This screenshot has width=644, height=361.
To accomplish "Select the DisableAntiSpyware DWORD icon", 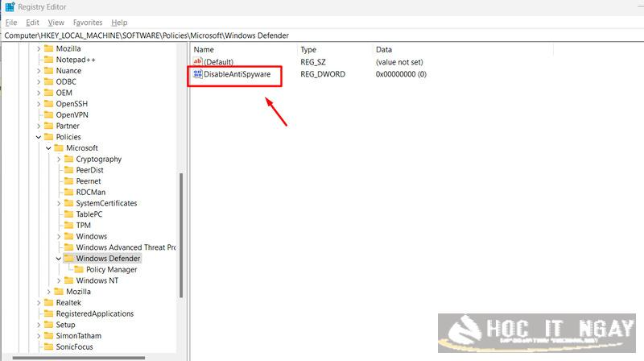I will coord(197,74).
